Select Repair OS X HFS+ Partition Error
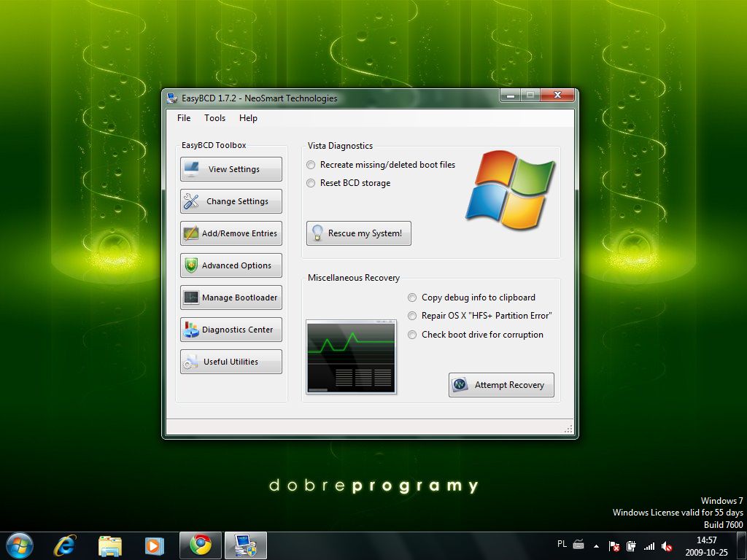 413,316
